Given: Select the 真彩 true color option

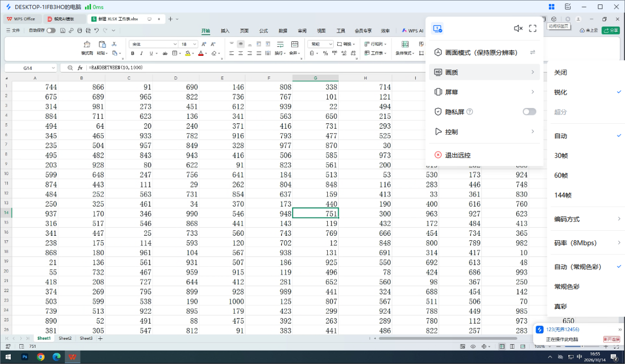Looking at the screenshot, I should (x=560, y=306).
